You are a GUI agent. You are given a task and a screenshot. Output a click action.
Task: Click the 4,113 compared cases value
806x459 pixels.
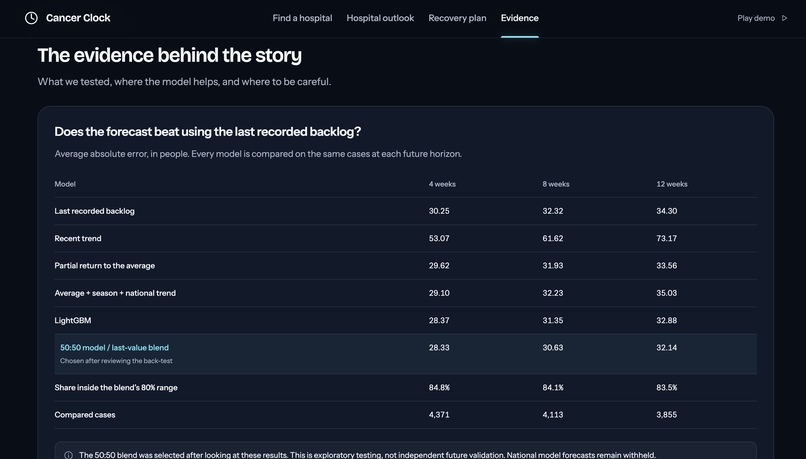coord(553,415)
